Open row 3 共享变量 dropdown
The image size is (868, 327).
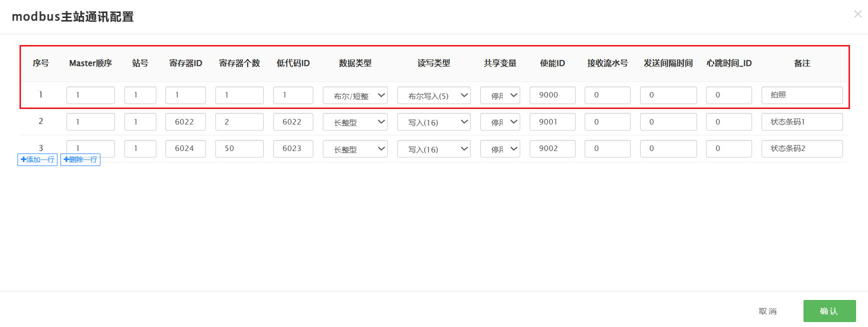coord(500,149)
